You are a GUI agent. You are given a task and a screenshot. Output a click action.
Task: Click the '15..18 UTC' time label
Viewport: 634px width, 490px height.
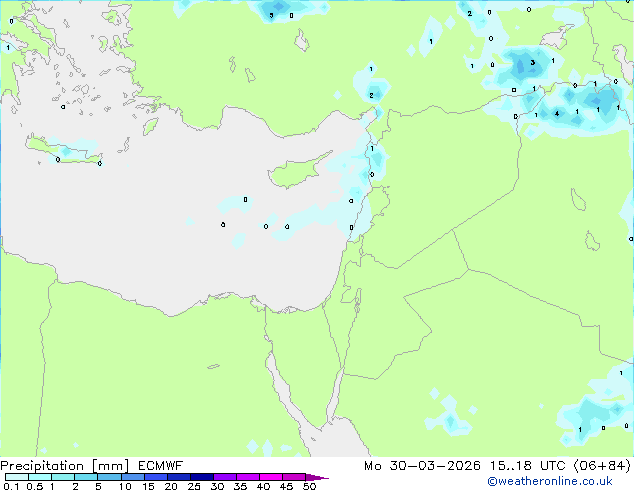tap(527, 466)
